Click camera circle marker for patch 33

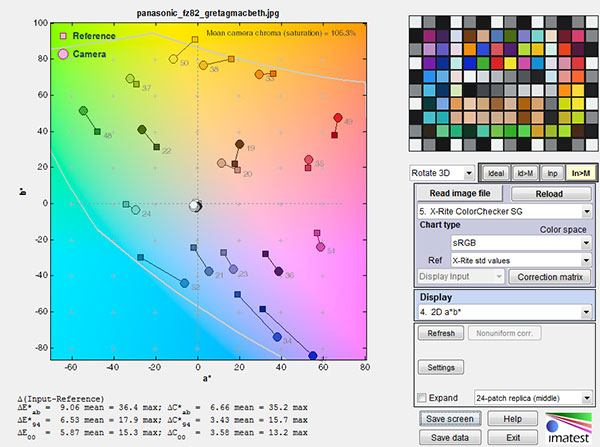pyautogui.click(x=259, y=74)
